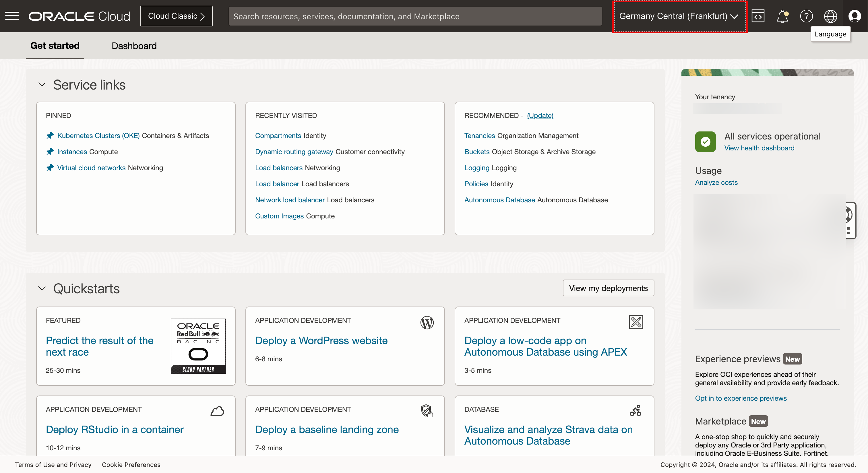The width and height of the screenshot is (868, 473).
Task: Switch to the Dashboard tab
Action: (134, 46)
